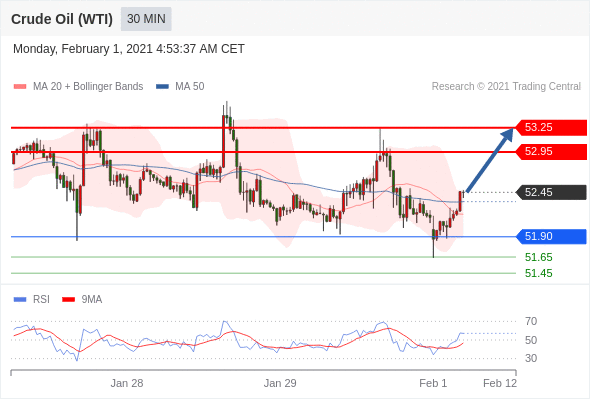Viewport: 590px width, 400px height.
Task: Click the RSI legend color swatch
Action: pyautogui.click(x=20, y=300)
